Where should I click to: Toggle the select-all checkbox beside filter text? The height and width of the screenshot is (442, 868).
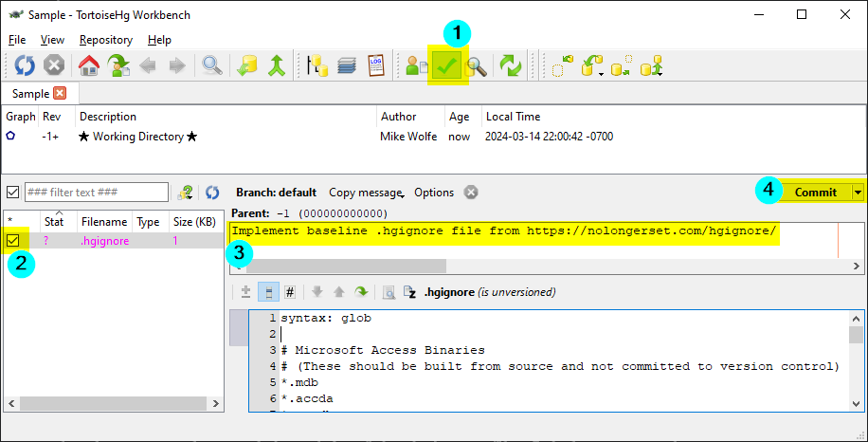coord(12,193)
